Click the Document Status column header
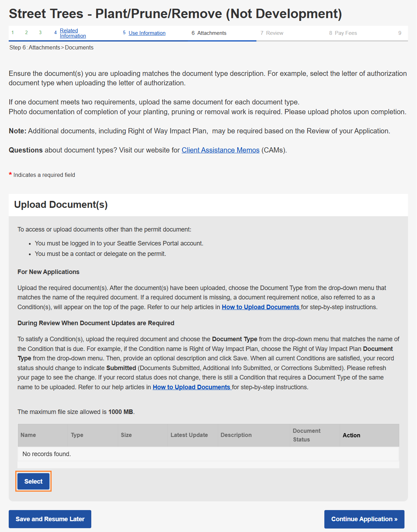Viewport: 417px width, 532px height. [x=307, y=435]
